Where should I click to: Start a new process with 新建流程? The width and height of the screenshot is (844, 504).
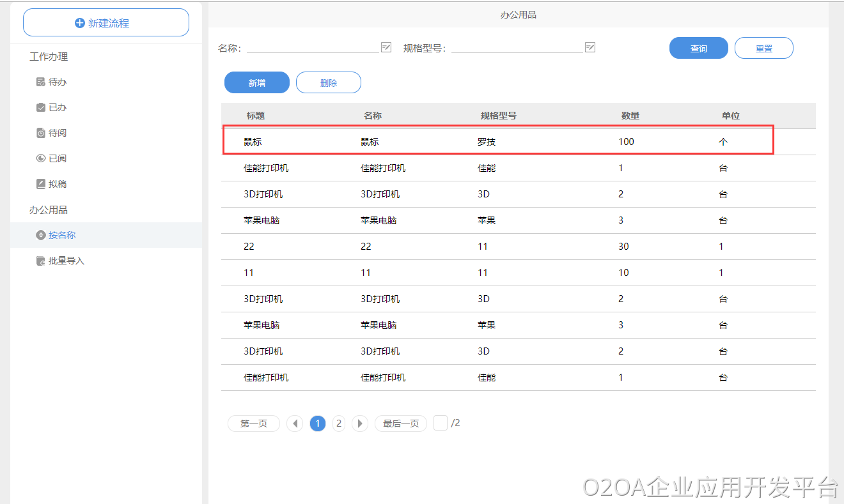point(106,22)
